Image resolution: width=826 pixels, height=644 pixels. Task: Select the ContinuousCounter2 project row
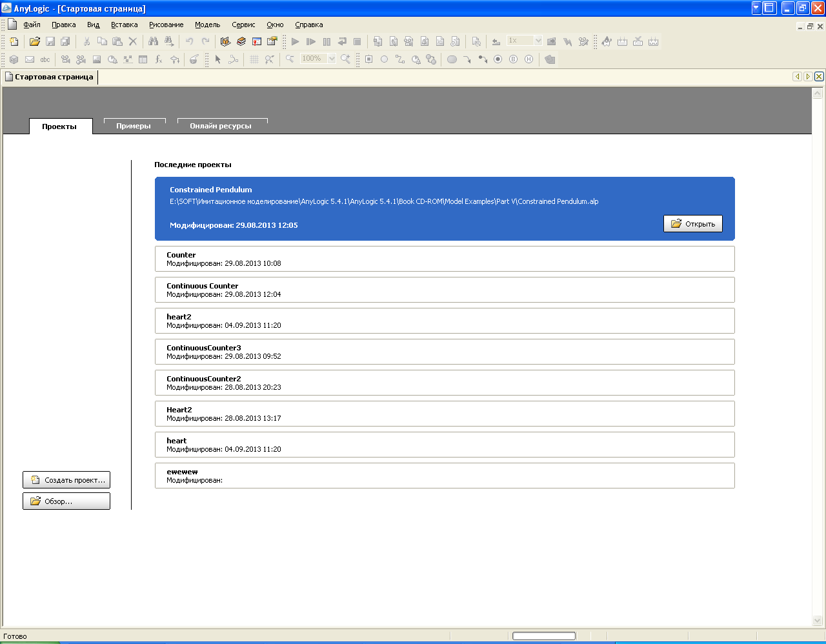(445, 383)
